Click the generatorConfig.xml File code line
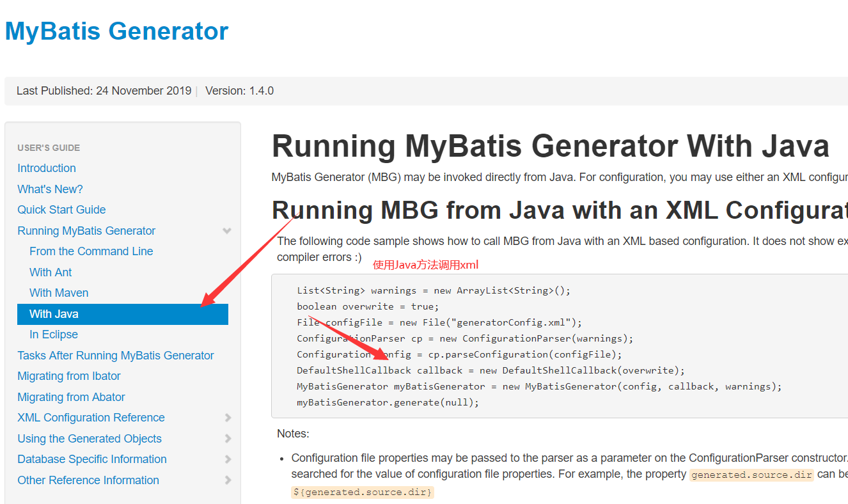848x504 pixels. tap(439, 322)
